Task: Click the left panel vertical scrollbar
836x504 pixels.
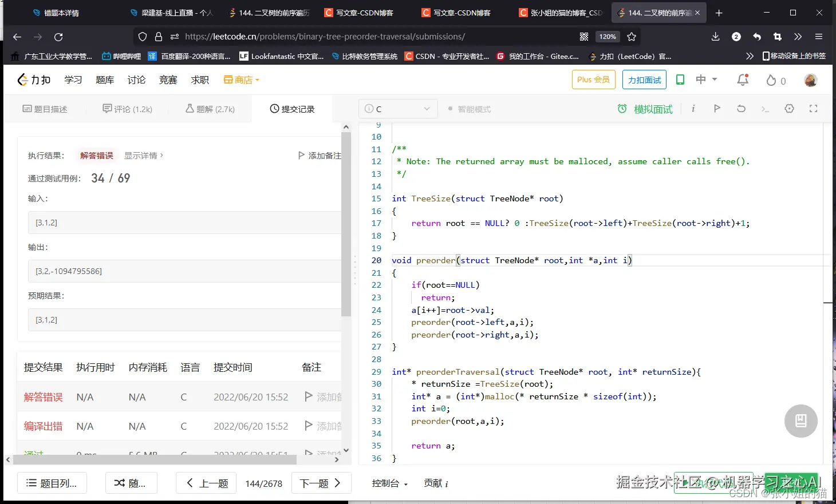Action: tap(346, 223)
